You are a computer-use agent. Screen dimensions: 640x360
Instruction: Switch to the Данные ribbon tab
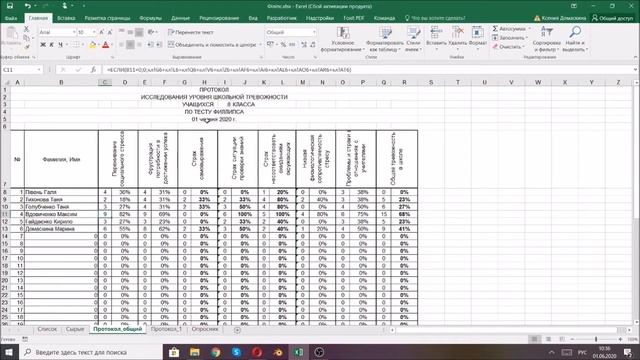click(180, 18)
